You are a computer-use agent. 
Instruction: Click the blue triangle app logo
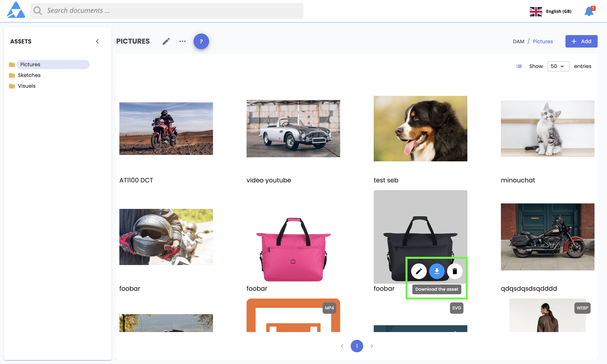point(16,10)
